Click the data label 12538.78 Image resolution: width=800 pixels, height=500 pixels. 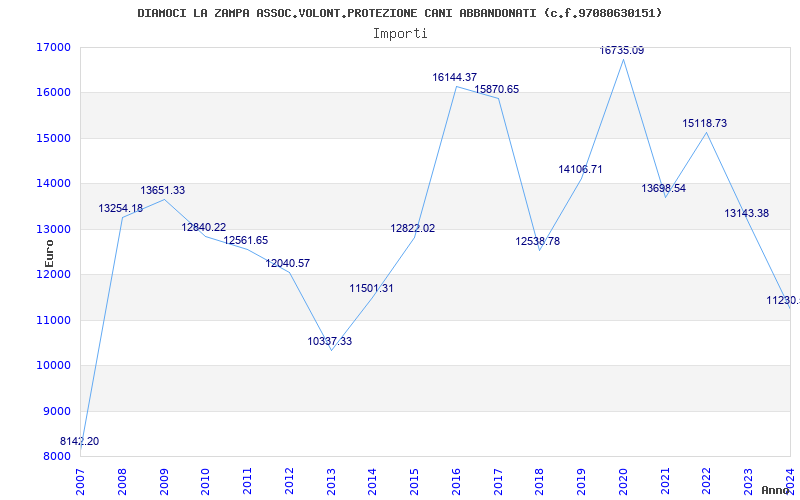pyautogui.click(x=538, y=241)
